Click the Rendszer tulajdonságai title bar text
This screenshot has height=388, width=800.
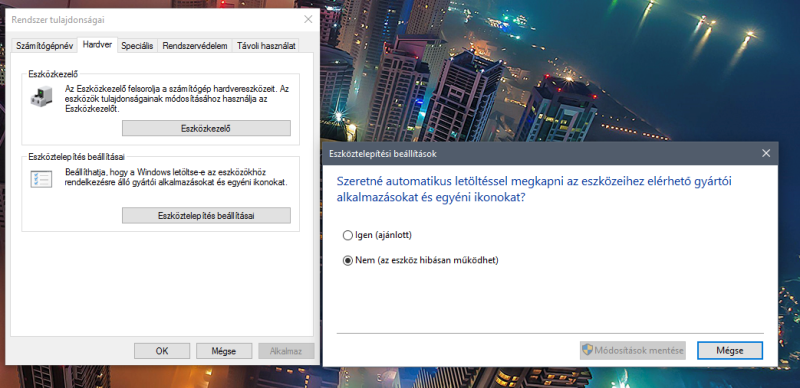[58, 20]
